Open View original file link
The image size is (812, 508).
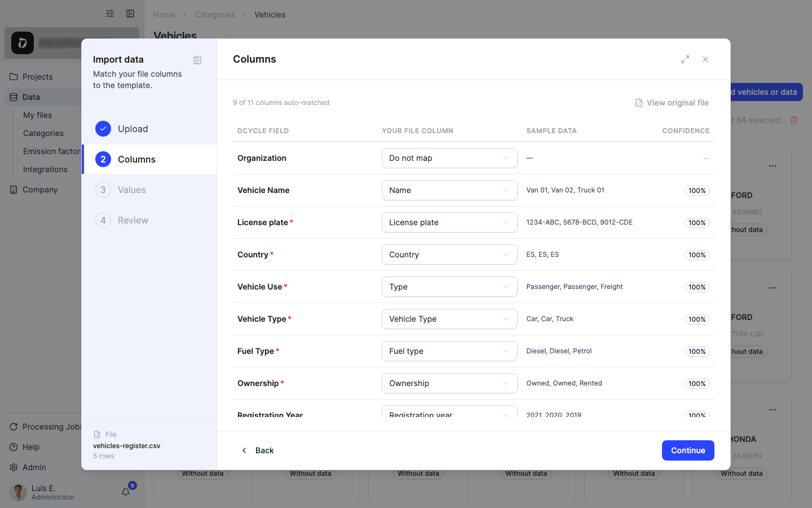coord(672,103)
